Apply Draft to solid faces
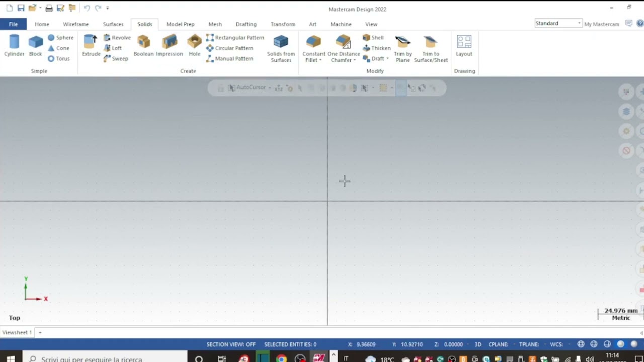 [373, 59]
